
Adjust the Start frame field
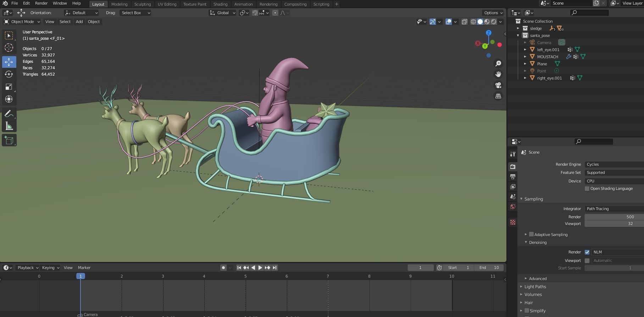coord(459,268)
